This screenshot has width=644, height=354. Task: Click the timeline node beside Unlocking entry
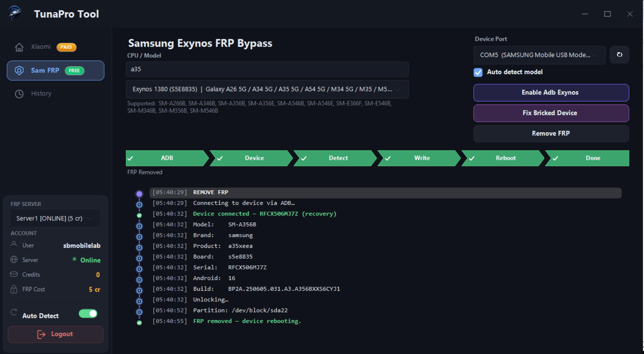pos(139,301)
